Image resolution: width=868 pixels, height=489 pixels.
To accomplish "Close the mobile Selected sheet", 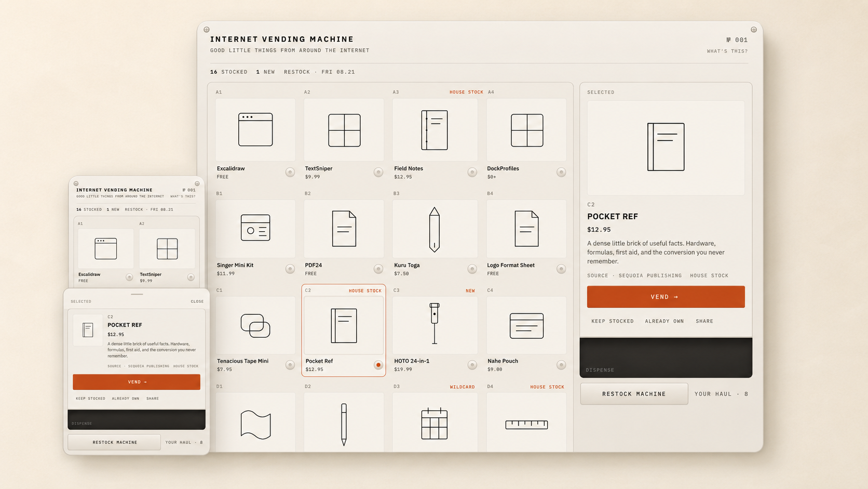I will pyautogui.click(x=197, y=301).
